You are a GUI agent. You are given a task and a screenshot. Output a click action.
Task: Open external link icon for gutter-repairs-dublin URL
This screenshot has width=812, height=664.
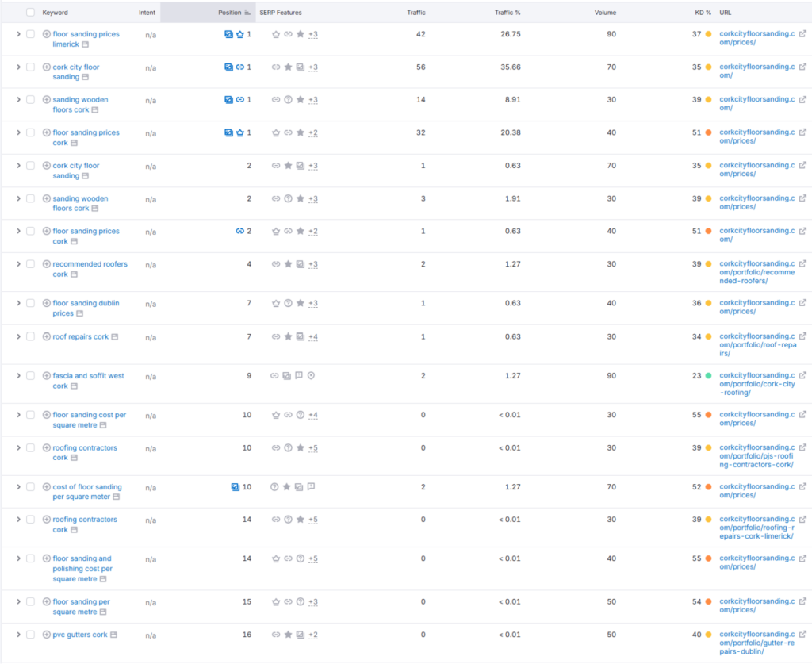coord(802,635)
